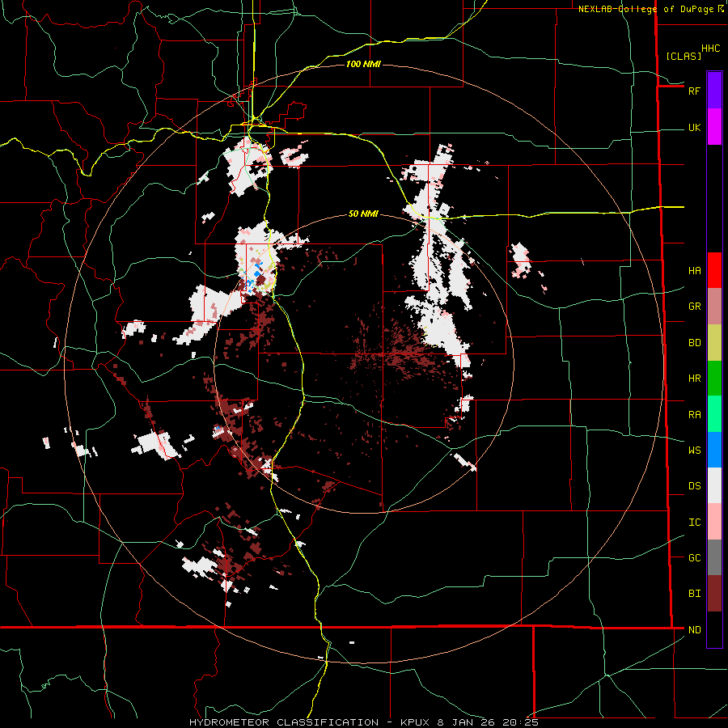Click the HA legend label

point(694,271)
